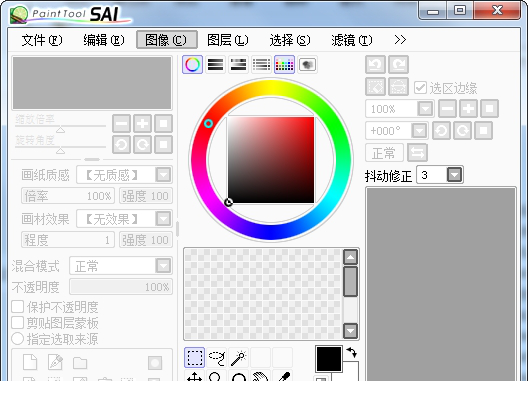
Task: Click swatch panel scrollbar down arrow
Action: tap(350, 331)
